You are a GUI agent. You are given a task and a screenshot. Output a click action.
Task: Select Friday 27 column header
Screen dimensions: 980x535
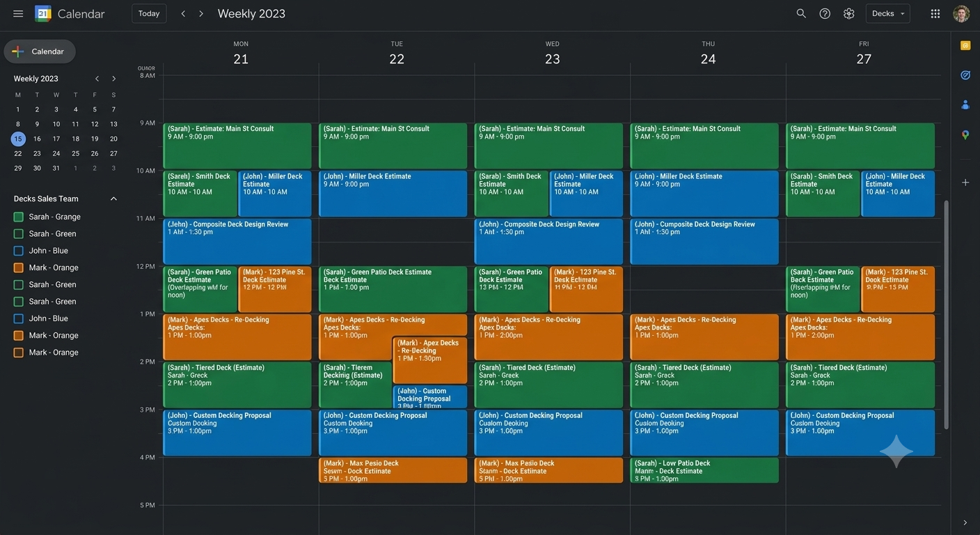[x=864, y=54]
